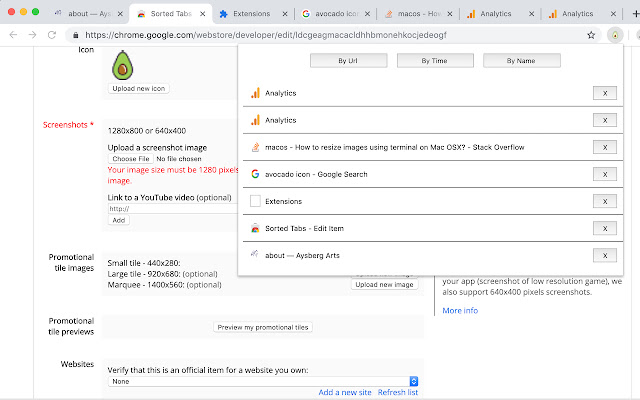Click the Stack Overflow favicon in popup list
This screenshot has width=640, height=400.
(x=255, y=147)
